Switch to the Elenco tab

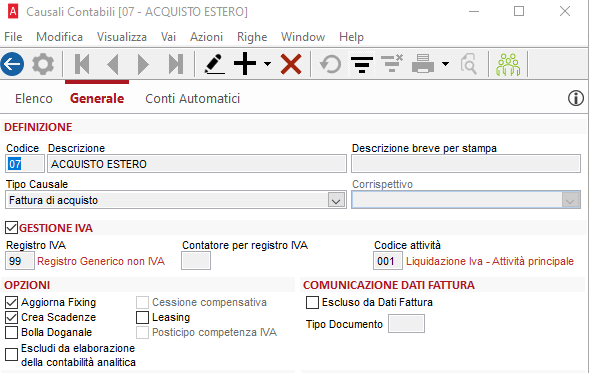pyautogui.click(x=34, y=98)
